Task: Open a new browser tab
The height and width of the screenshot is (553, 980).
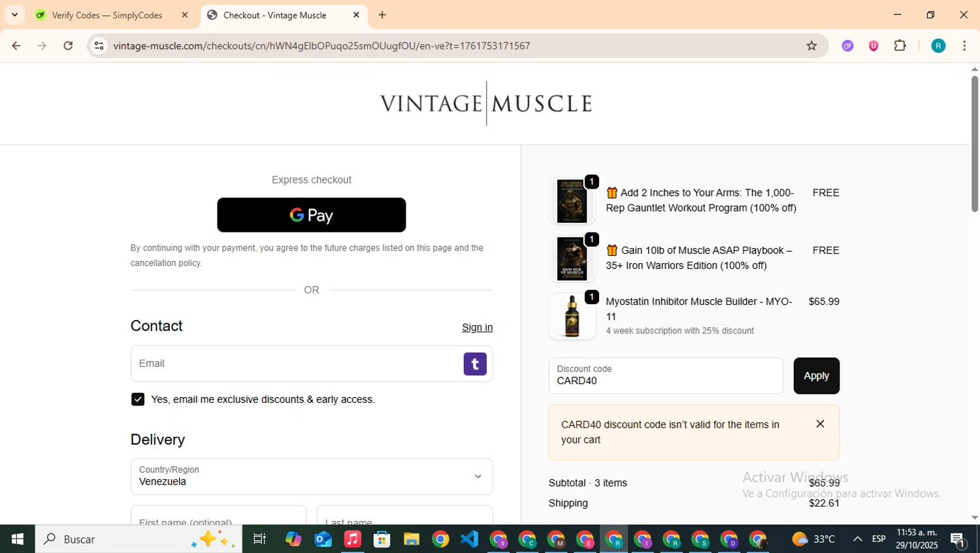Action: pos(382,15)
